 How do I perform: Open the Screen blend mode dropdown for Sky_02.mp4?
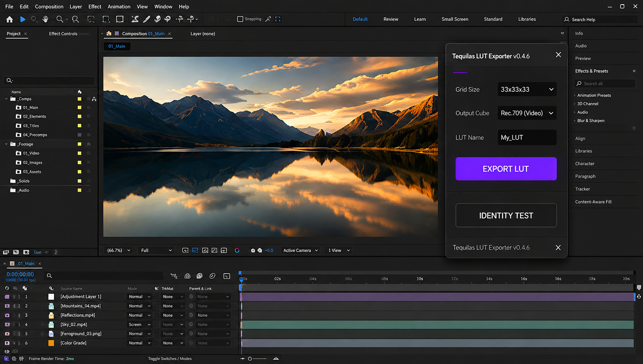coord(139,324)
